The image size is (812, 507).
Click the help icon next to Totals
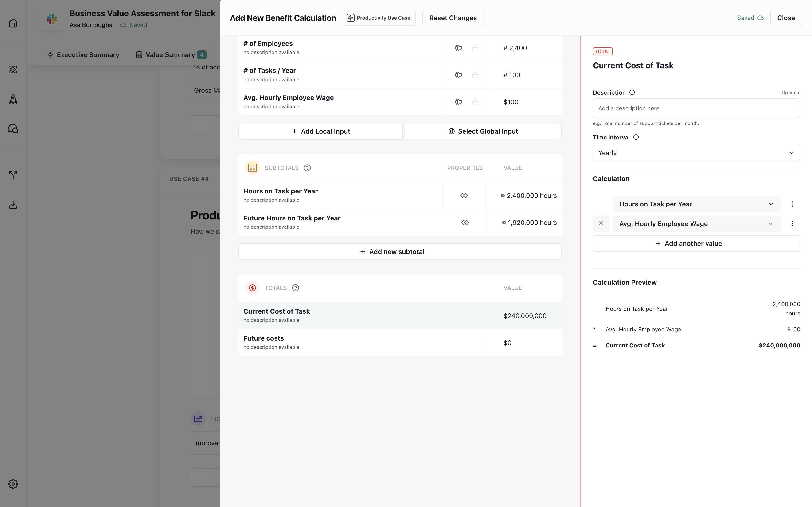pos(295,288)
